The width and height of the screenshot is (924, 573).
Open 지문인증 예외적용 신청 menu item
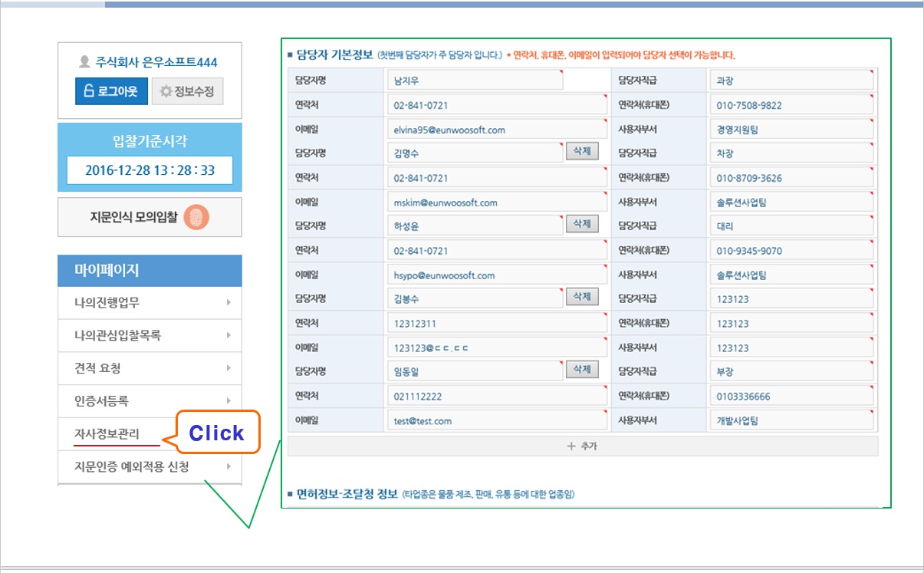[150, 466]
